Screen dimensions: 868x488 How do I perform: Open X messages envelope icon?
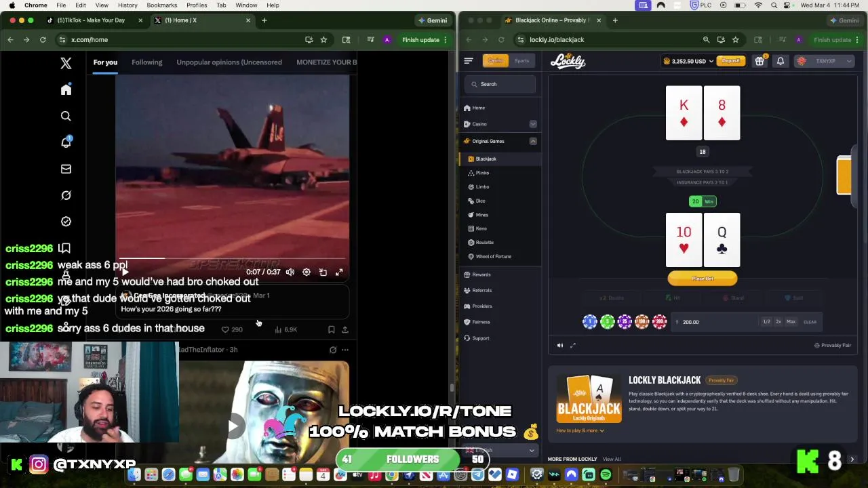click(x=66, y=169)
